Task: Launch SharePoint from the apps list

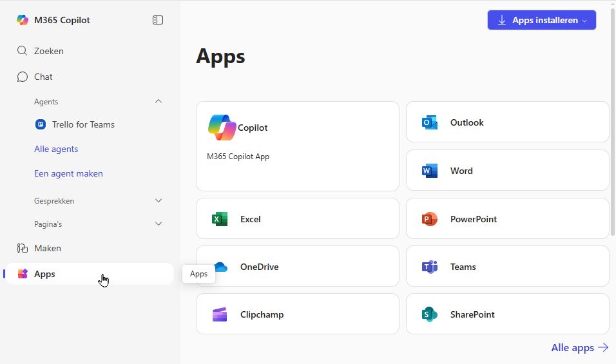Action: tap(429, 314)
